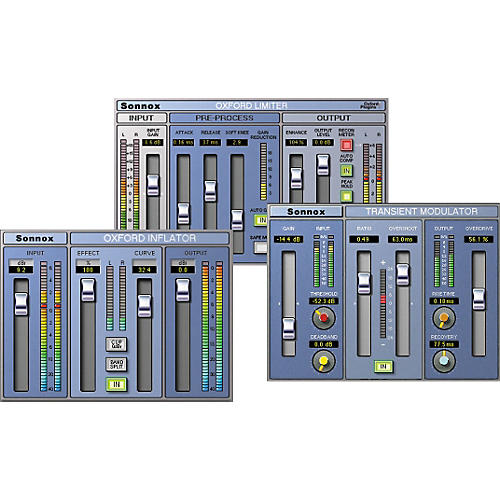This screenshot has width=500, height=500.
Task: Click the Curve fader handle in Oxford Inflator
Action: coord(145,306)
